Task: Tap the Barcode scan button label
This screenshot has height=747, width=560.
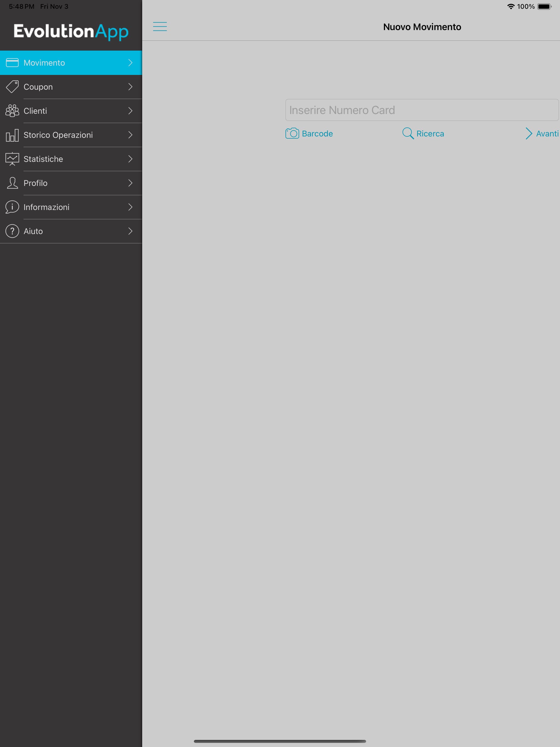Action: (317, 134)
